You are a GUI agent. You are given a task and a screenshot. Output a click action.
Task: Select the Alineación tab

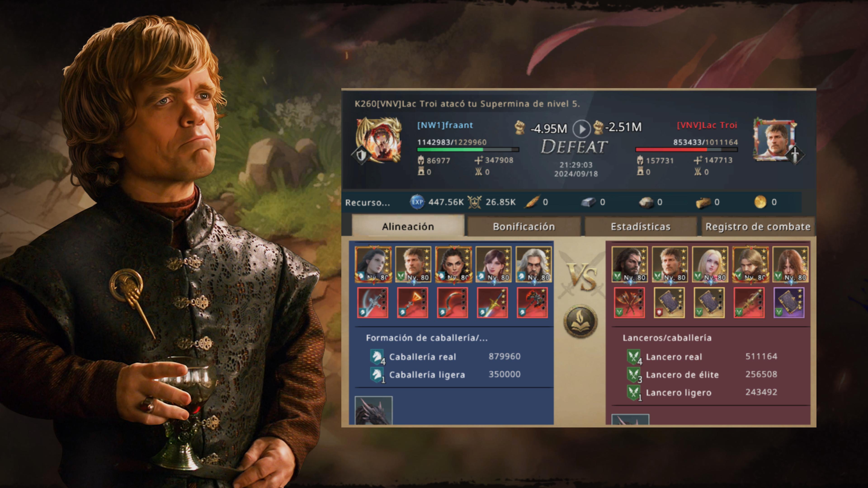tap(408, 226)
